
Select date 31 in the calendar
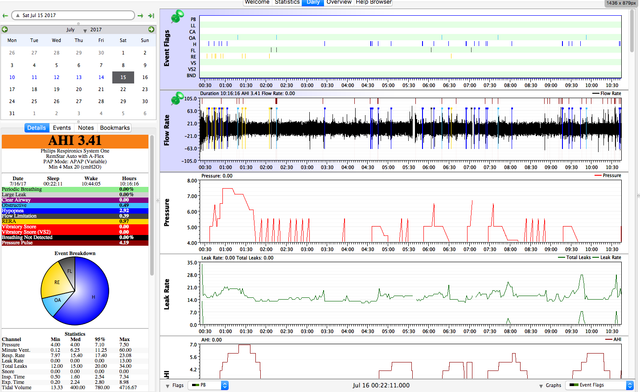pos(12,113)
